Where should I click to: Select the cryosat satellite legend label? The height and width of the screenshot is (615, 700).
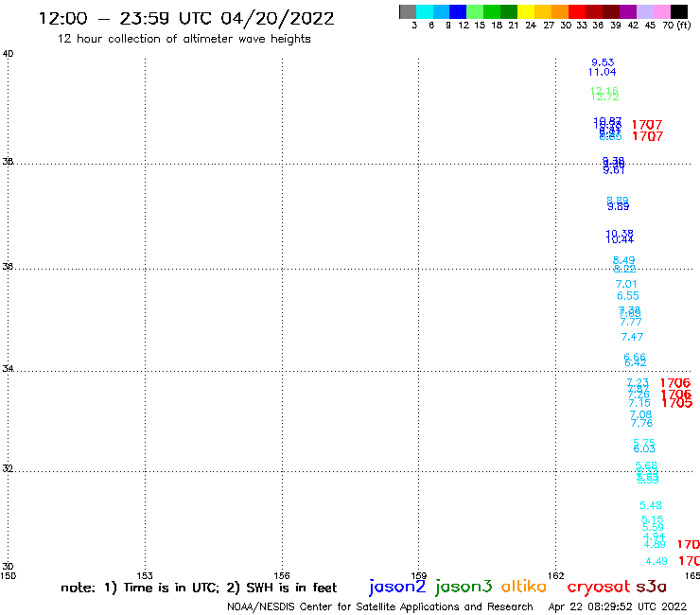599,588
